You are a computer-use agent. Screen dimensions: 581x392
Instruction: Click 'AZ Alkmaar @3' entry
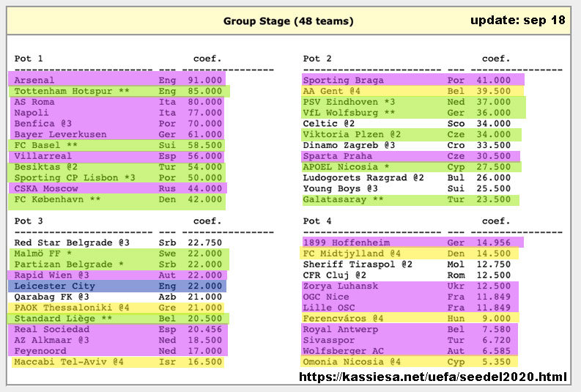(51, 340)
